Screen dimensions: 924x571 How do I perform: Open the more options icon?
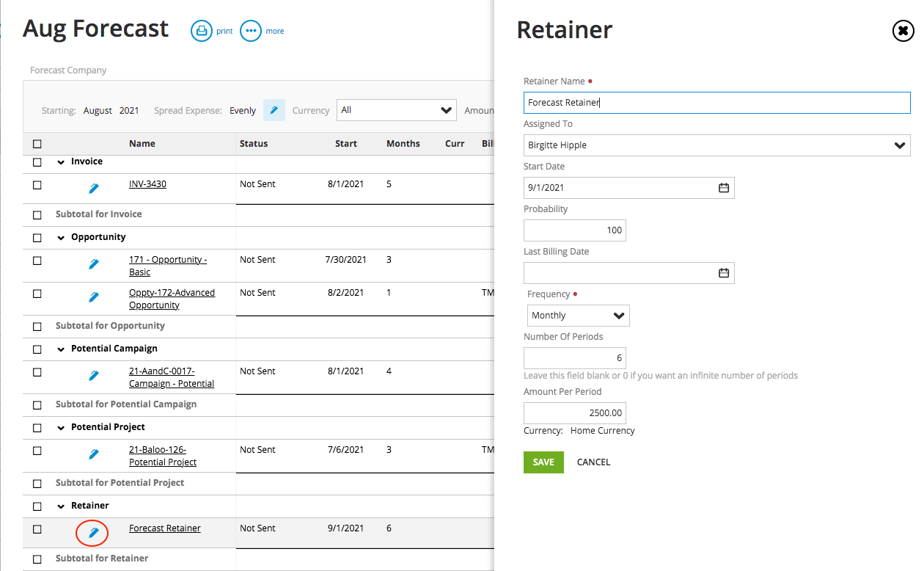pyautogui.click(x=251, y=31)
